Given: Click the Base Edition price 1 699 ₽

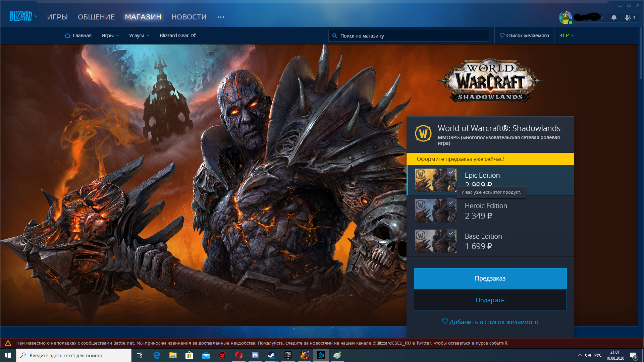Looking at the screenshot, I should tap(478, 246).
